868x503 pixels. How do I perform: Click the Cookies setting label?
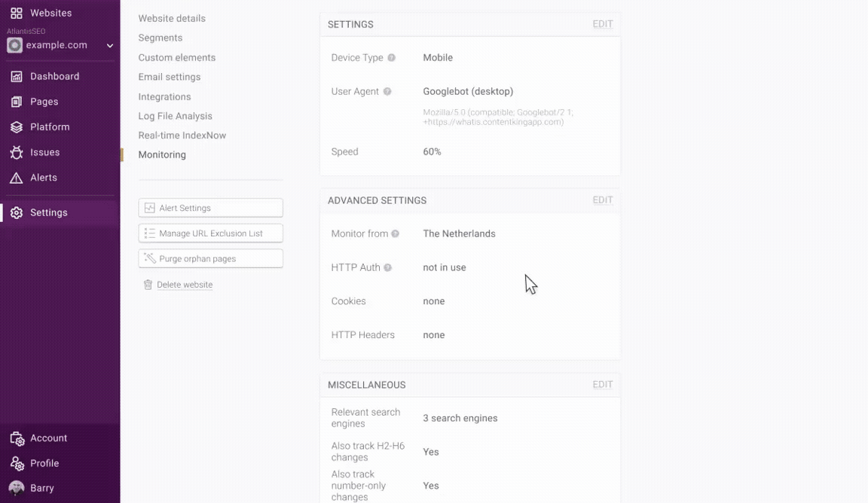click(348, 301)
